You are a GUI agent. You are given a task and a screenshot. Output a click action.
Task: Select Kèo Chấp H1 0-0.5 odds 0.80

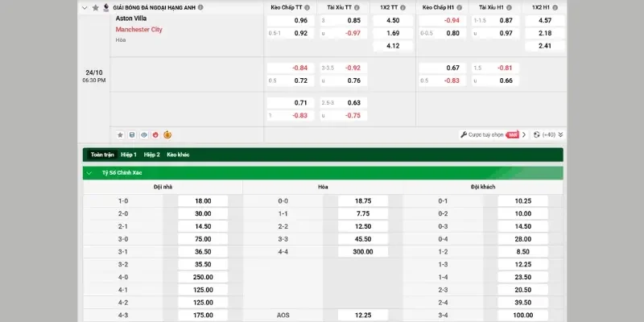pyautogui.click(x=443, y=33)
